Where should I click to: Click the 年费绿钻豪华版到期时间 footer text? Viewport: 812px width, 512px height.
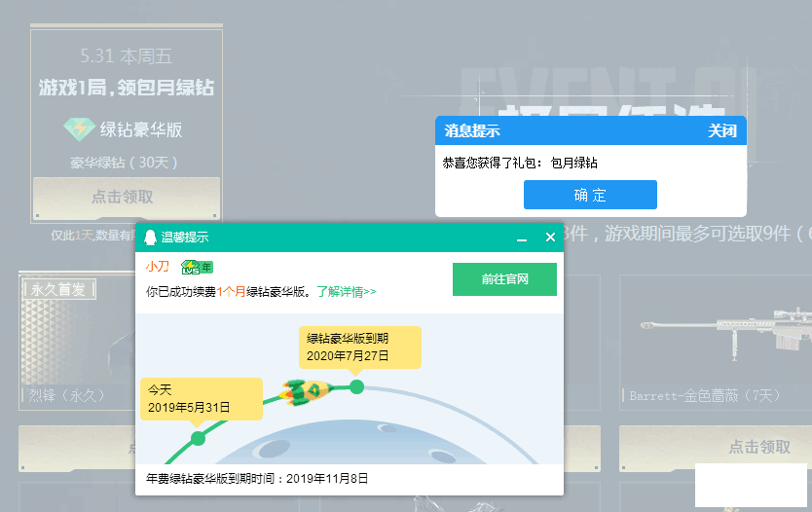tap(257, 478)
